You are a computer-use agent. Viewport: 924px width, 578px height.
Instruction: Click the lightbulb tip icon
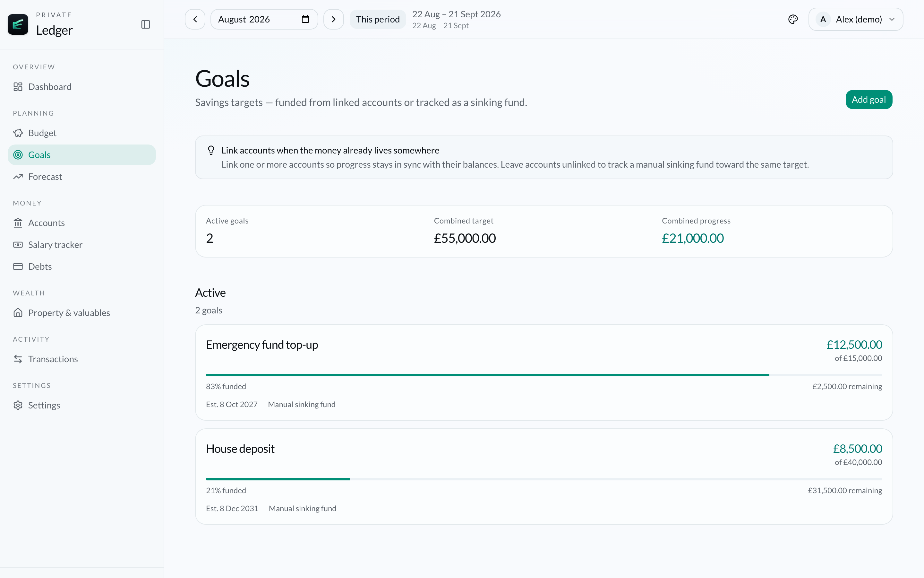pos(211,150)
